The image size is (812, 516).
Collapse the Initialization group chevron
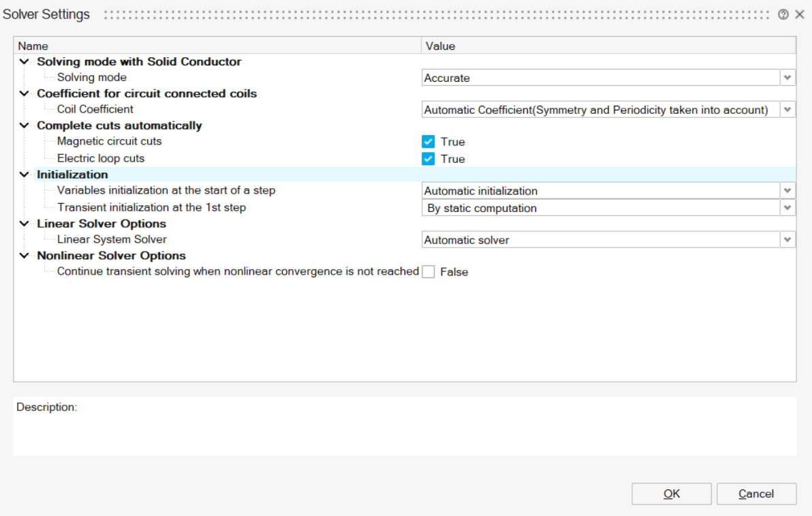24,174
